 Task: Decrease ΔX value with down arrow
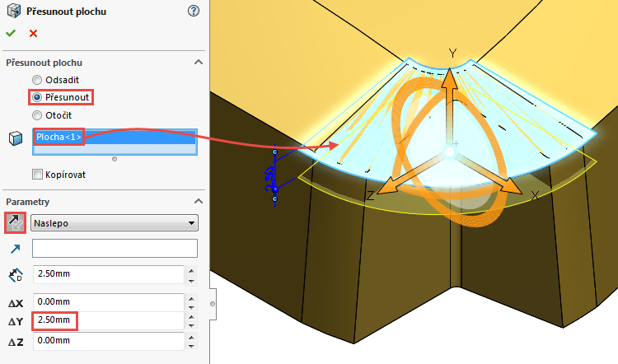pyautogui.click(x=191, y=307)
